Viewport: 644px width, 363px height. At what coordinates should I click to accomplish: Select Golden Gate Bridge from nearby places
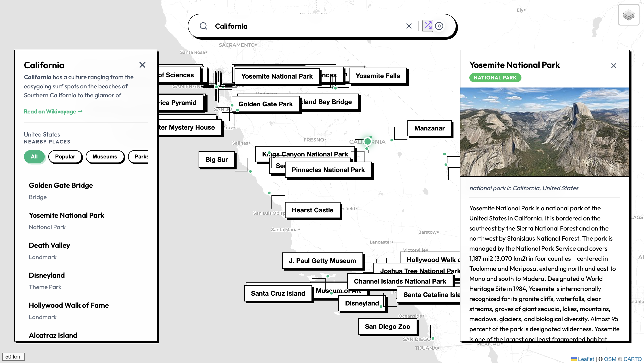tap(61, 185)
